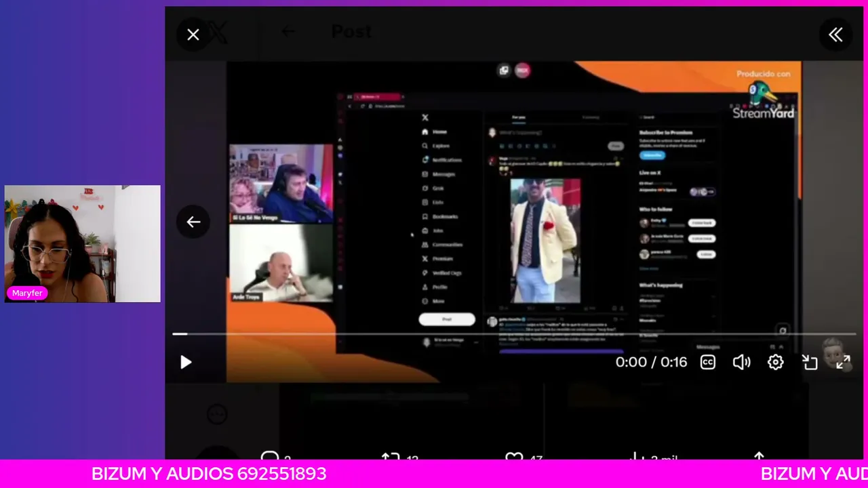Screen dimensions: 868x488
Task: Open Messages in the video's X sidebar
Action: click(x=439, y=174)
